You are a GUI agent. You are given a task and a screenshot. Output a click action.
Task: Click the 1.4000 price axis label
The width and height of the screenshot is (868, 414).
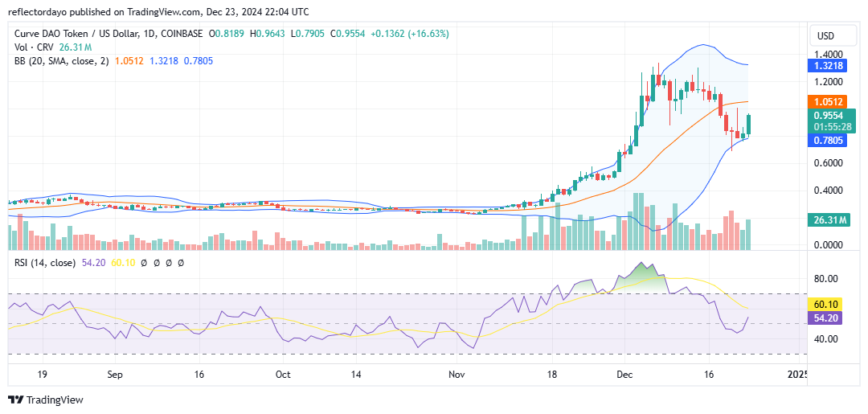[x=829, y=54]
